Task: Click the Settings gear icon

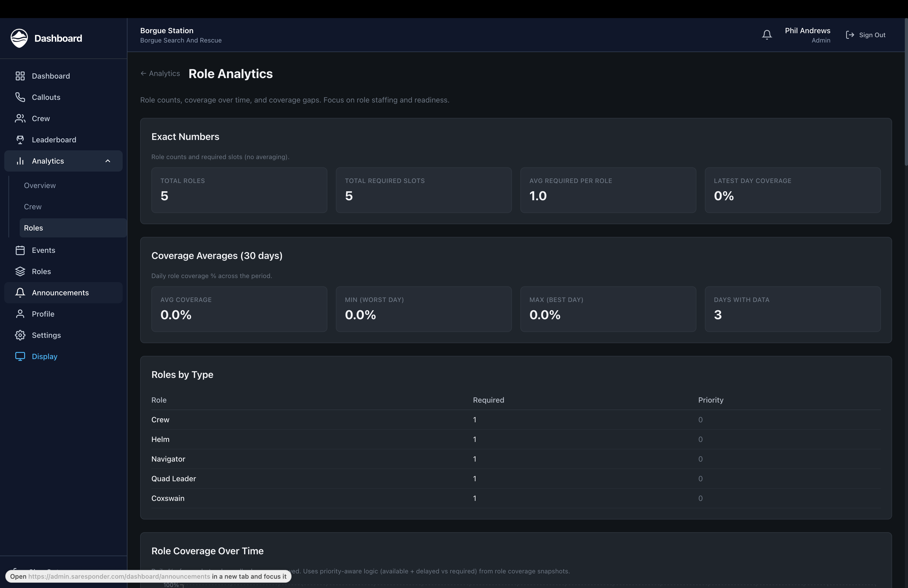Action: pyautogui.click(x=20, y=335)
